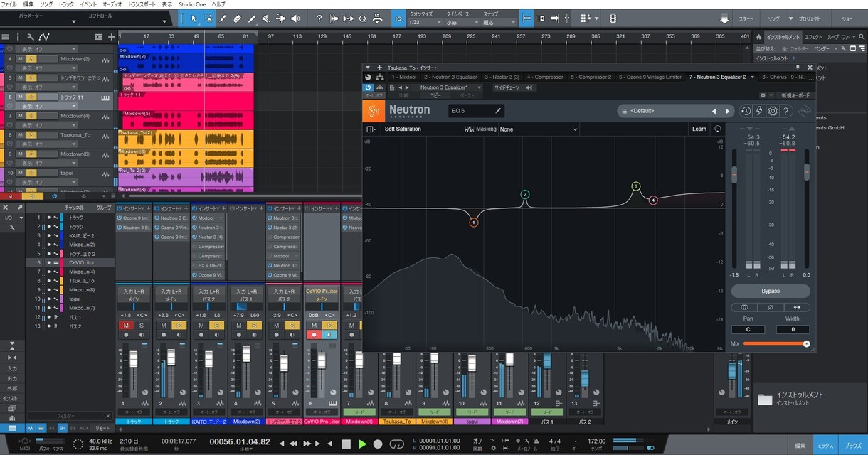The width and height of the screenshot is (868, 455).
Task: Switch to the 6 - Ozone 9 Vintage Limiter tab
Action: pyautogui.click(x=650, y=77)
